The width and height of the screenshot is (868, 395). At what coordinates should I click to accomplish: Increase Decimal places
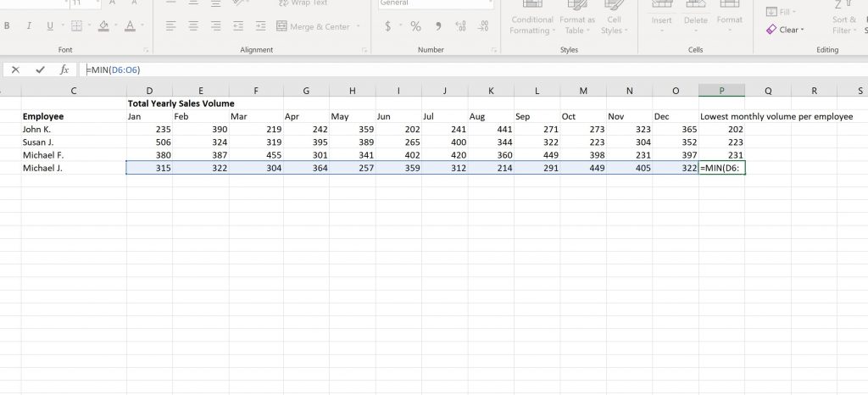point(460,26)
